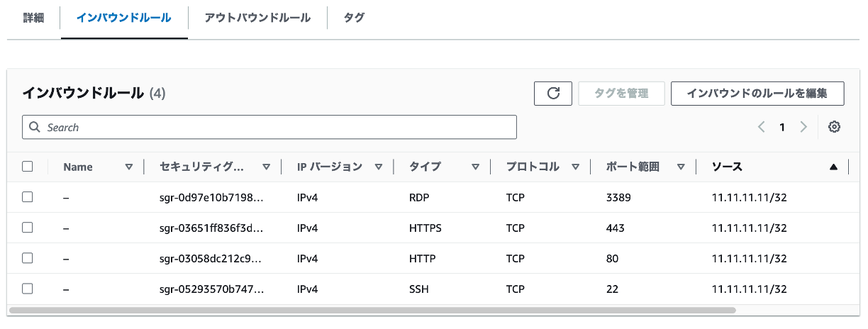Sort by Name column arrow
868x329 pixels.
(x=128, y=167)
